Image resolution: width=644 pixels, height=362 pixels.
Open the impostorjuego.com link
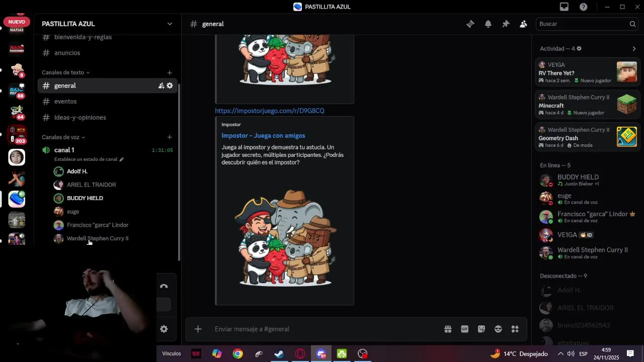pos(270,111)
